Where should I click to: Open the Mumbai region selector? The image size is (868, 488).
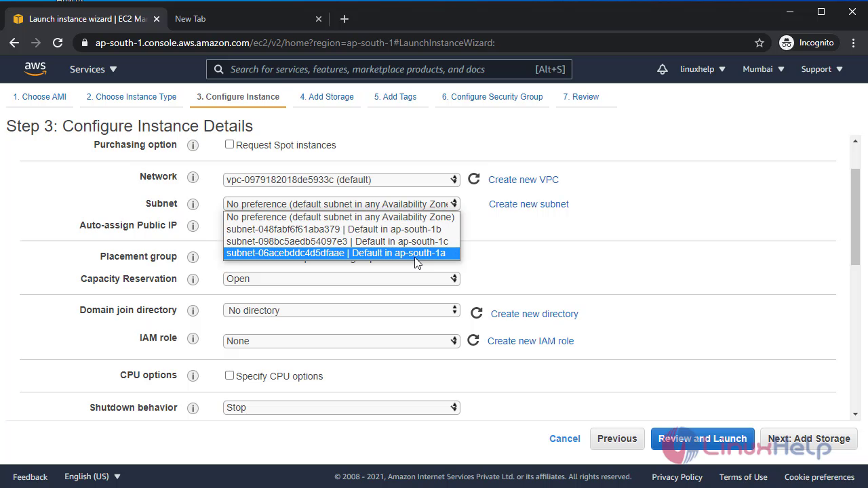tap(764, 69)
